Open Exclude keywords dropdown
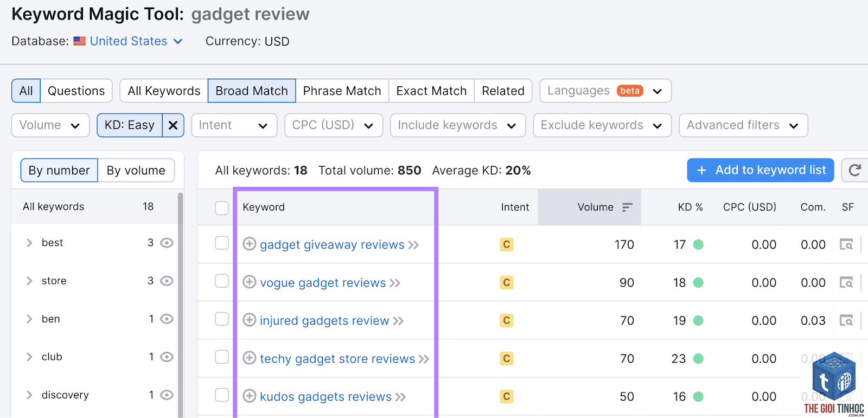This screenshot has height=418, width=868. click(602, 125)
